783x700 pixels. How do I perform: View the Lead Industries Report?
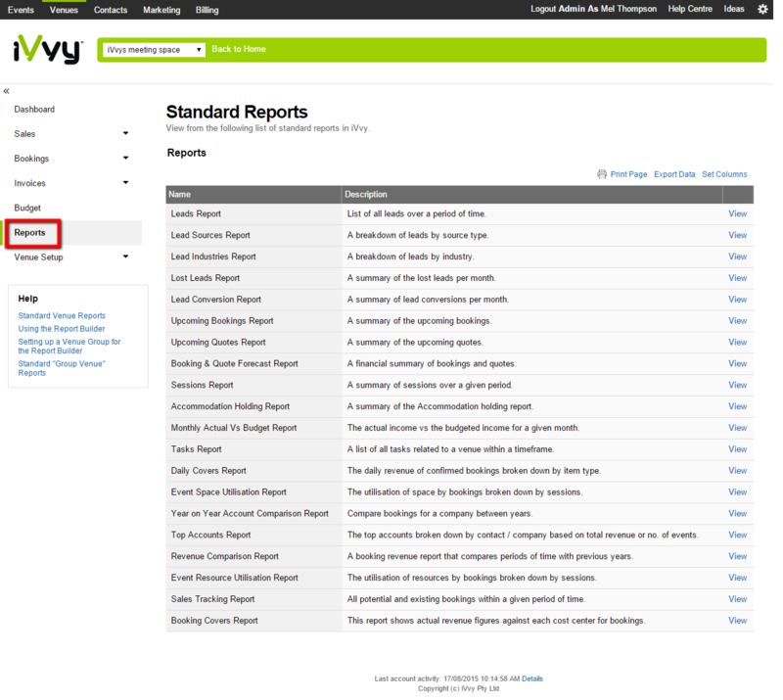coord(738,257)
